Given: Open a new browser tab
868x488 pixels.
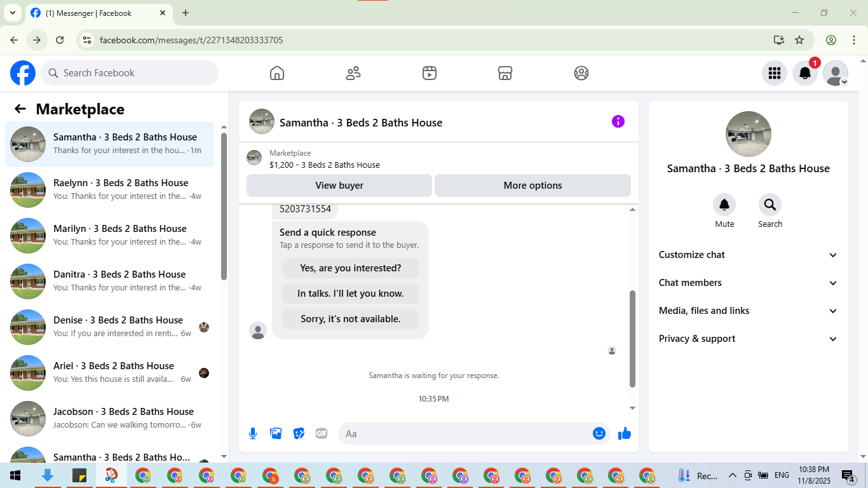Looking at the screenshot, I should 186,13.
